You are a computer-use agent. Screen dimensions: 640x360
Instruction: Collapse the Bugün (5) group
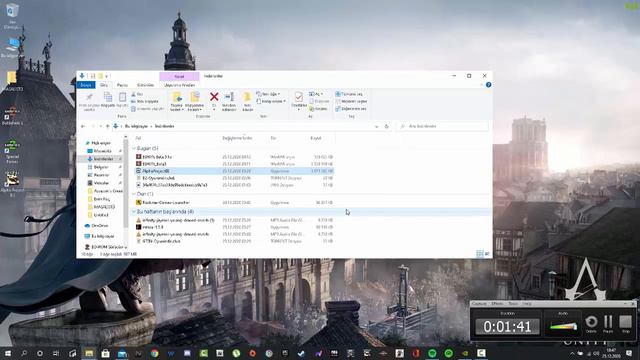134,149
